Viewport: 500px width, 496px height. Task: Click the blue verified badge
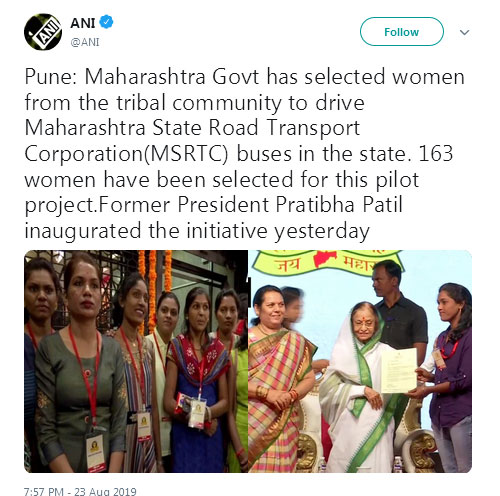(106, 22)
